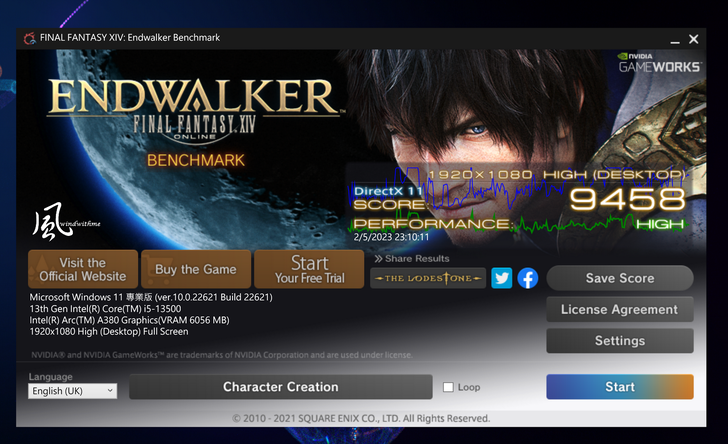Click the Final Fantasy XIV title bar icon

30,38
